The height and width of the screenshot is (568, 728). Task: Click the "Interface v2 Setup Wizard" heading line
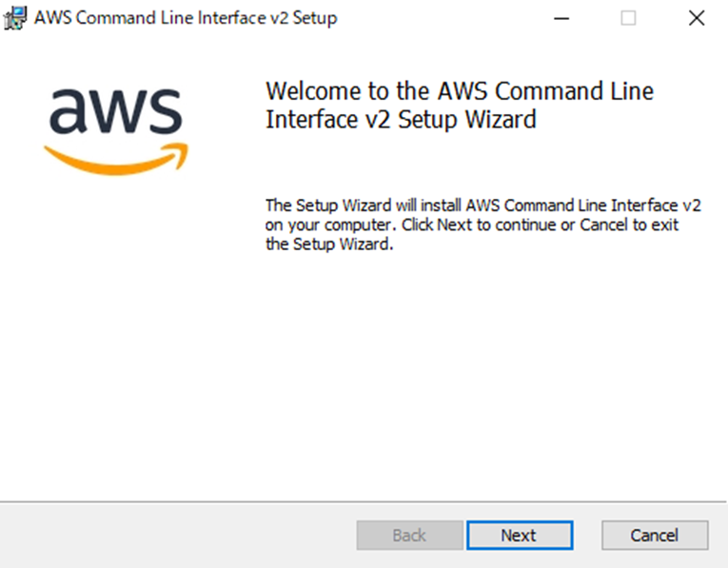point(401,120)
